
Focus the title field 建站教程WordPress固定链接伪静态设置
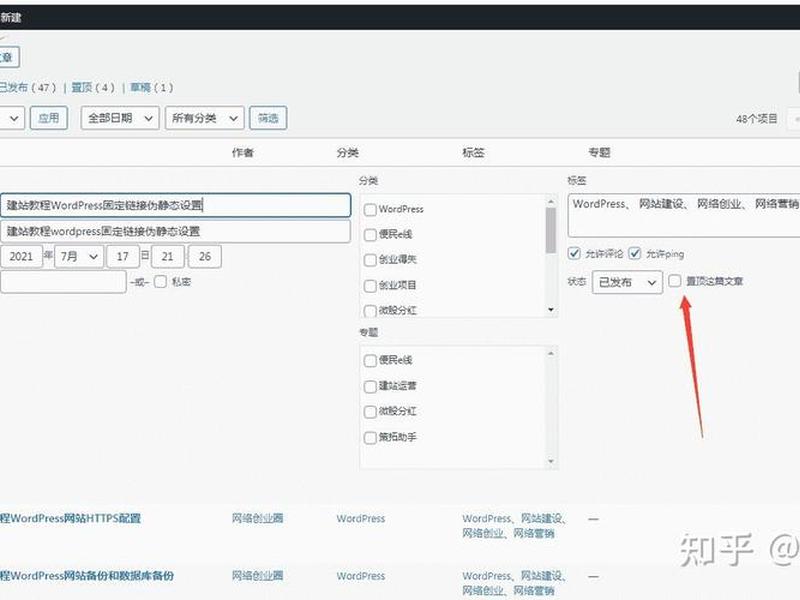[176, 205]
